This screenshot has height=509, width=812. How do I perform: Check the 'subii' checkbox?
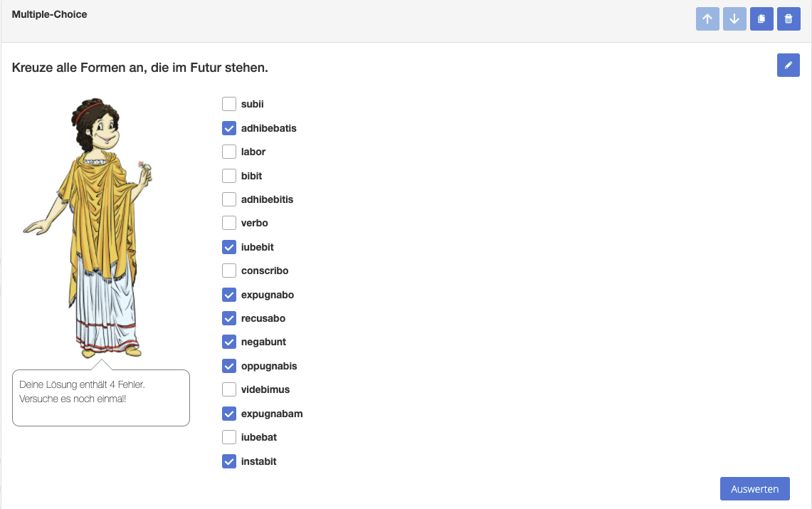(229, 104)
